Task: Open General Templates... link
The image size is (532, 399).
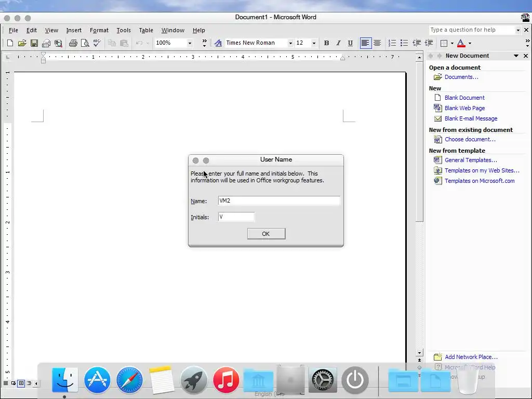Action: 471,160
